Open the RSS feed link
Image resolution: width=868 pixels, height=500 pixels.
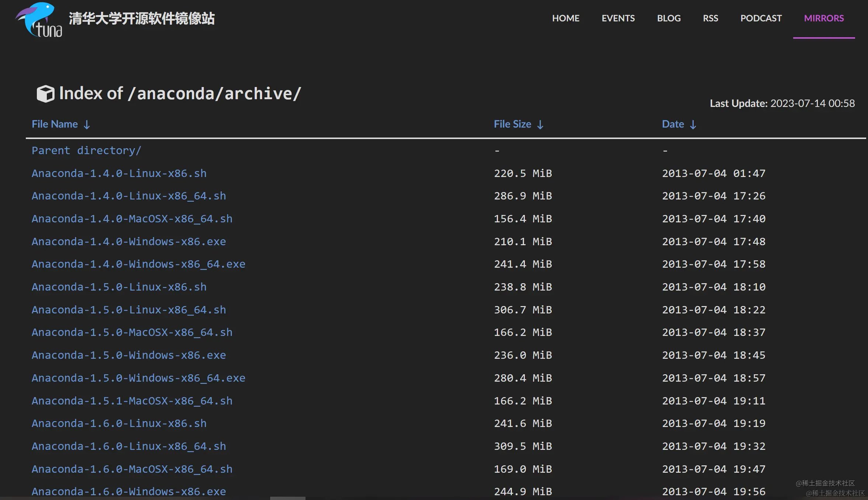click(x=710, y=18)
